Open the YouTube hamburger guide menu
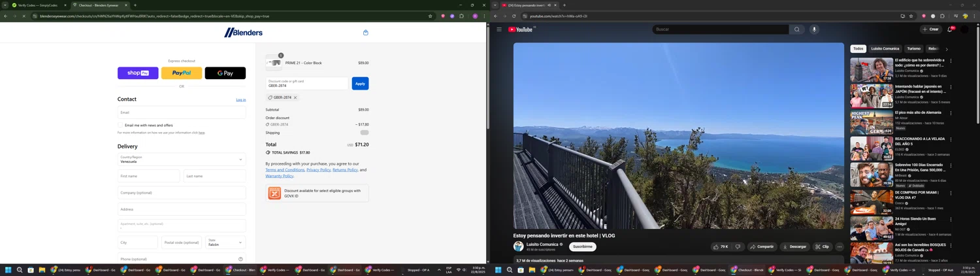980x276 pixels. pyautogui.click(x=499, y=29)
